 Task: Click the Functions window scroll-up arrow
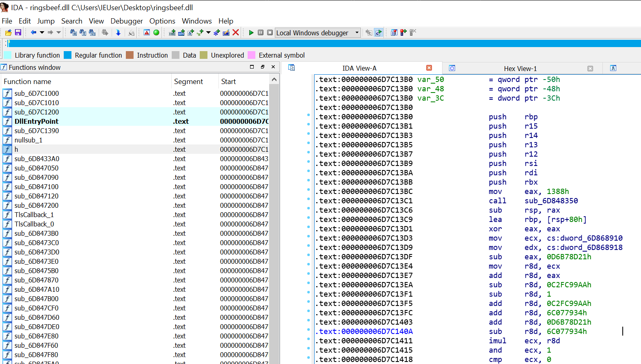(274, 80)
